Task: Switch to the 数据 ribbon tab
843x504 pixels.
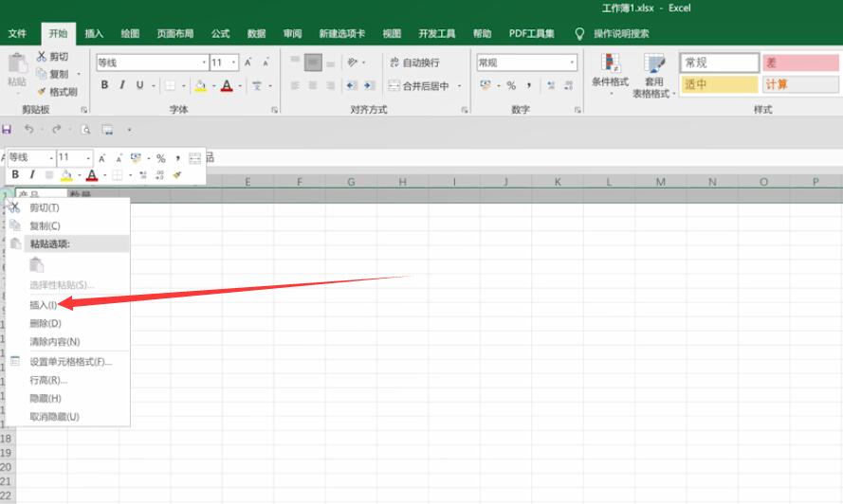Action: point(256,34)
